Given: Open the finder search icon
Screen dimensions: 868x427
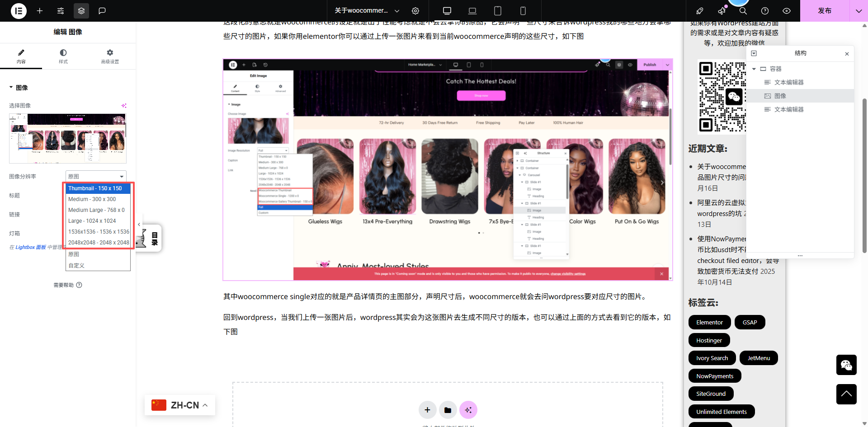Looking at the screenshot, I should (743, 11).
